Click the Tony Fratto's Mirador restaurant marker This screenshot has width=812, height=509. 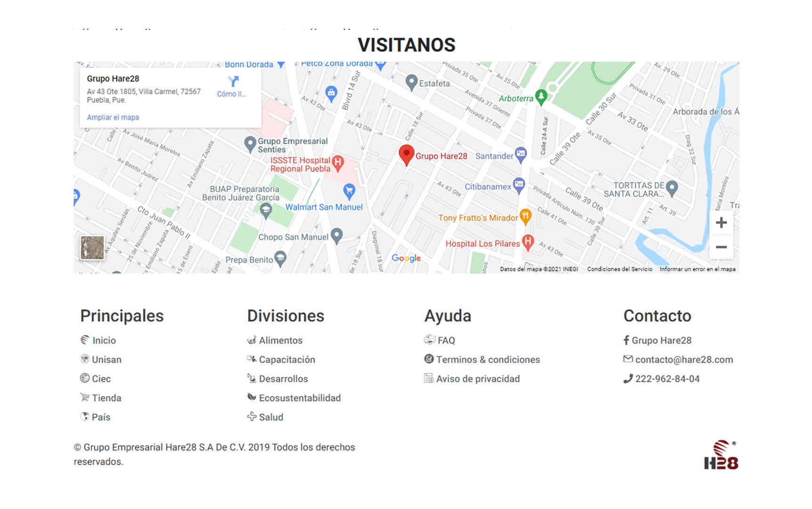click(x=525, y=216)
